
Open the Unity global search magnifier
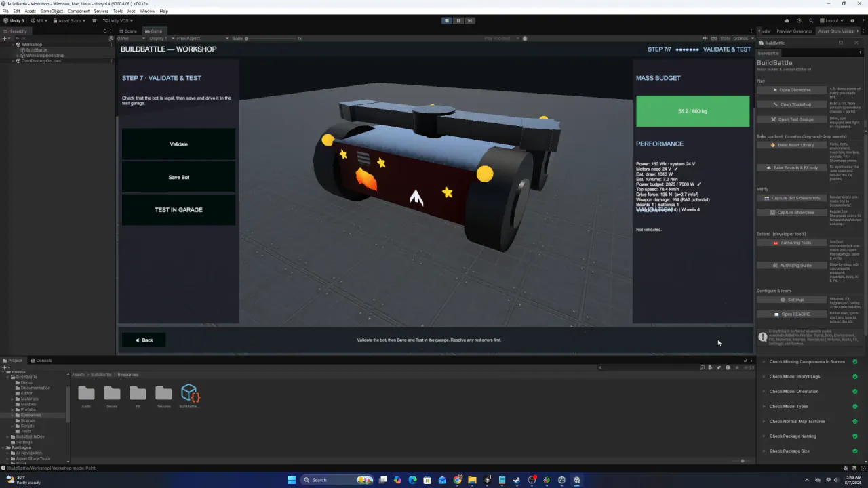(x=811, y=20)
